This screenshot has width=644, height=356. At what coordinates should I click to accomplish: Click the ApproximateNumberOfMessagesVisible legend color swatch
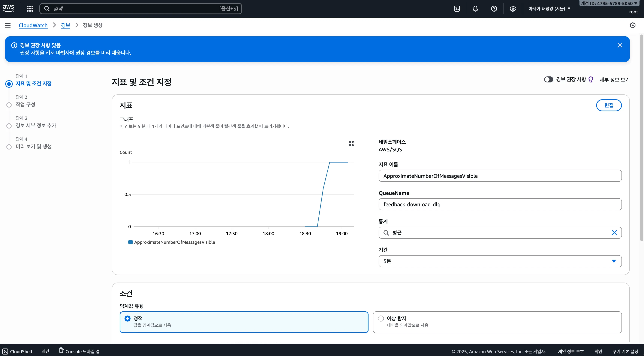pos(130,242)
